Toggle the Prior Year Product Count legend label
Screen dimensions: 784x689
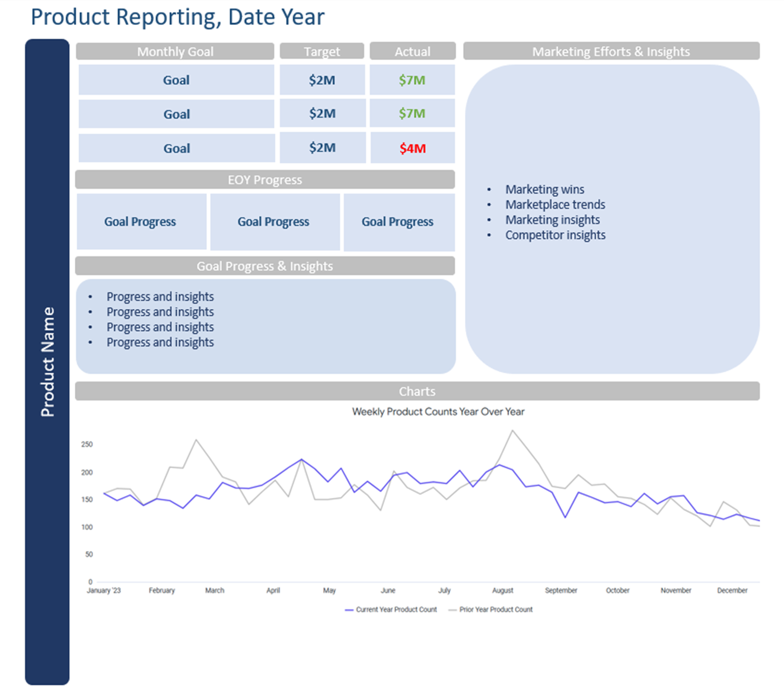pyautogui.click(x=496, y=609)
